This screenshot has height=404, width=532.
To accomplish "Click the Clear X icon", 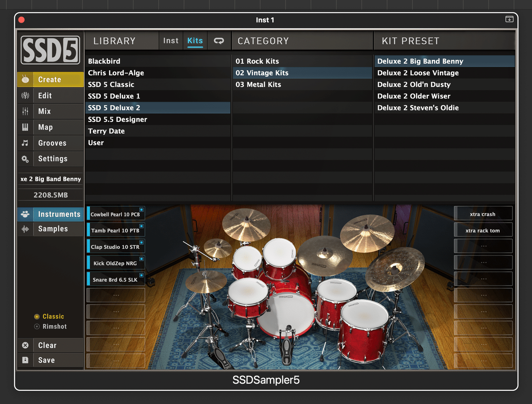I will [x=25, y=345].
